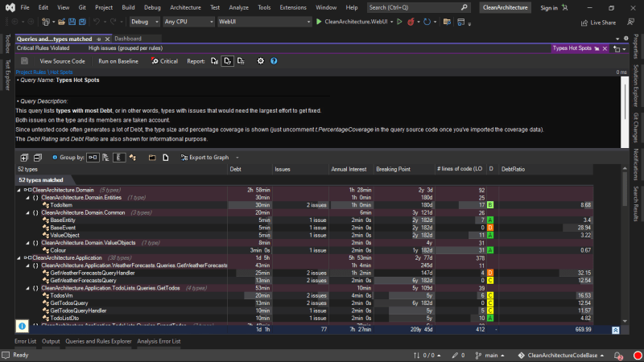The height and width of the screenshot is (362, 644).
Task: Click the tab well settings gear
Action: coord(626,38)
